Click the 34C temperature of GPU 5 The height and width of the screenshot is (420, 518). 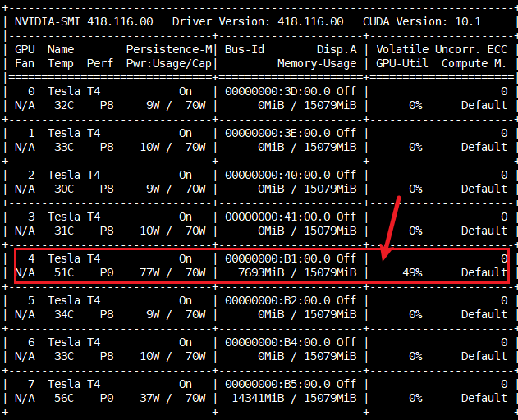click(x=64, y=315)
